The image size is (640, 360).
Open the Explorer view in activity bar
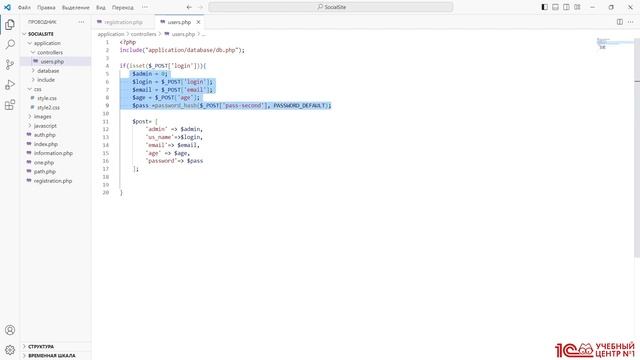tap(10, 24)
